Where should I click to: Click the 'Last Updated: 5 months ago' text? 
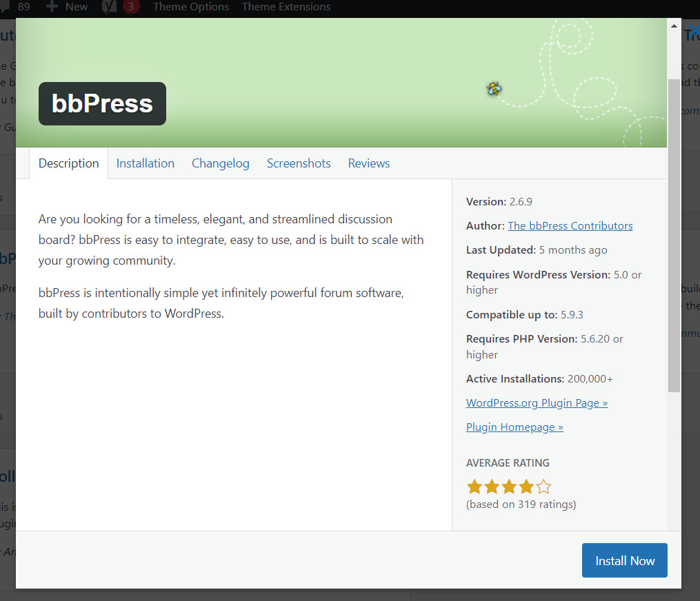(x=537, y=250)
